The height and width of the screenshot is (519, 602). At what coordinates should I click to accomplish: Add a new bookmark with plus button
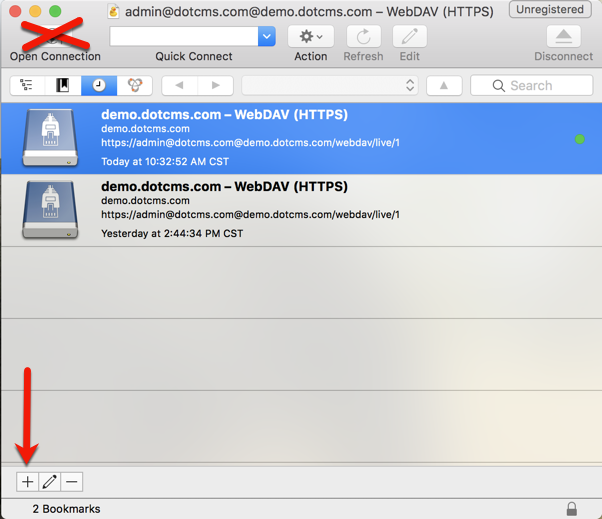coord(27,482)
